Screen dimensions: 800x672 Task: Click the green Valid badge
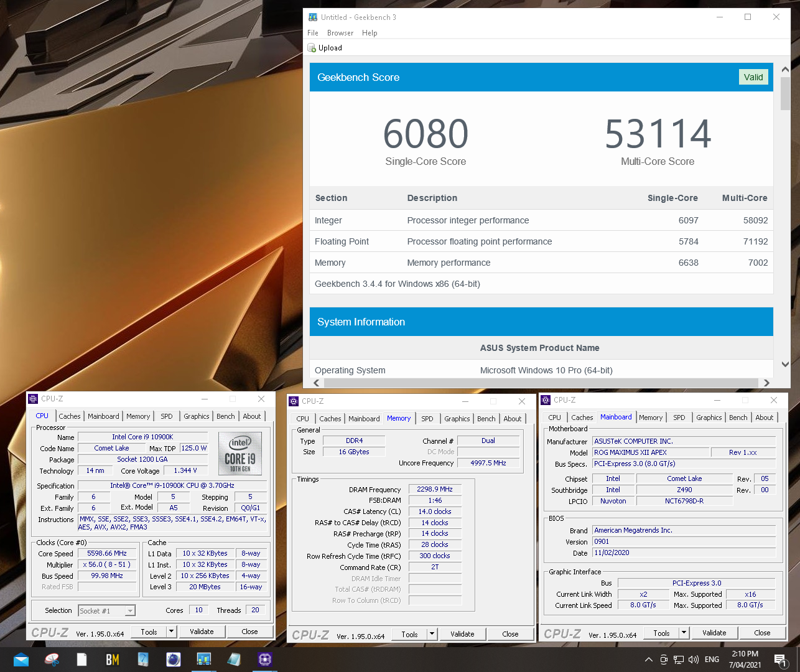pos(753,77)
